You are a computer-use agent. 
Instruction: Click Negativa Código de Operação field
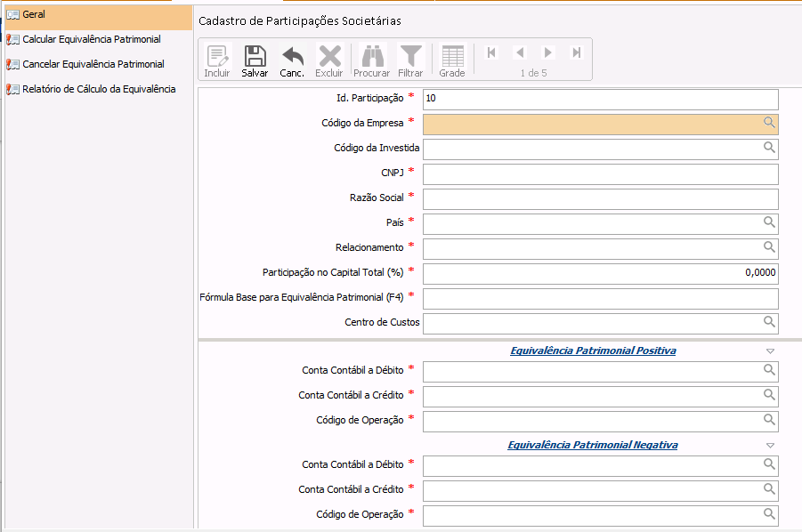click(x=601, y=516)
